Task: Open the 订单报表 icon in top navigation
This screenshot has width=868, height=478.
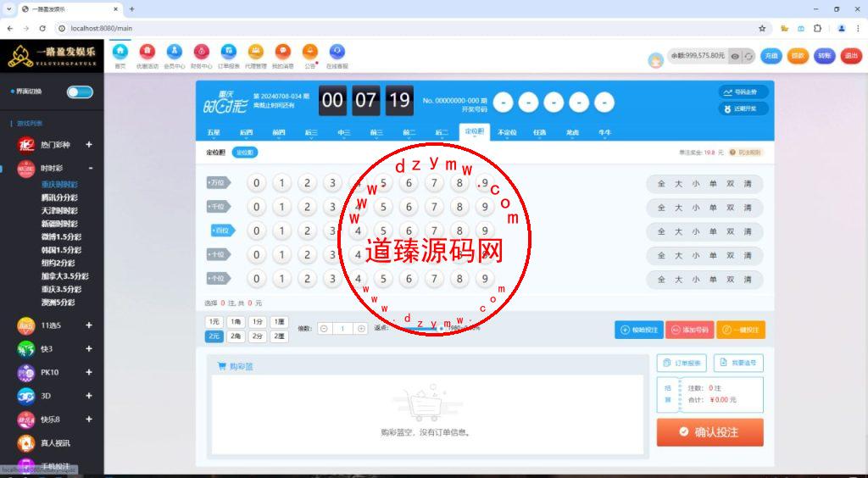Action: point(229,52)
